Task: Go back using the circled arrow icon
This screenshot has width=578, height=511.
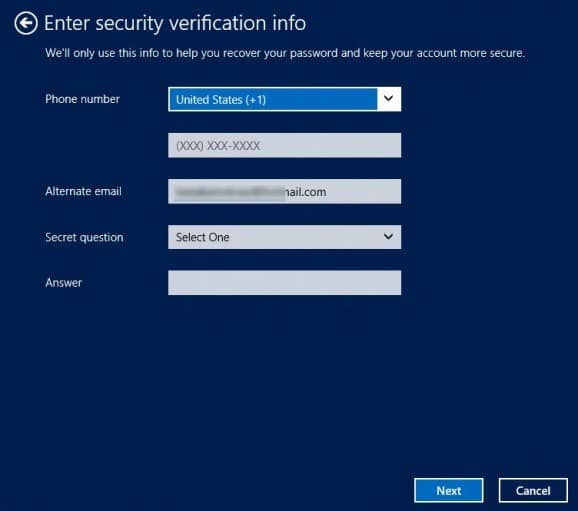Action: 26,23
